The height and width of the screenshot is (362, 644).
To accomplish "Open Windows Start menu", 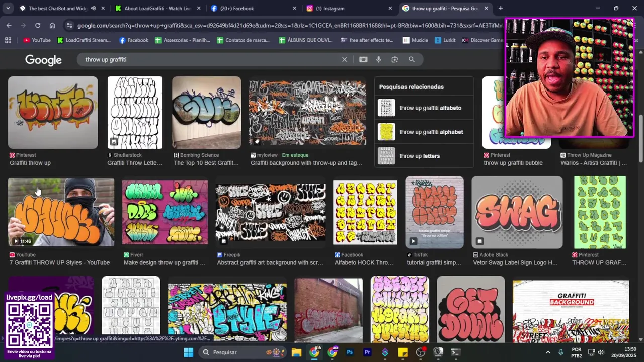I will 189,352.
